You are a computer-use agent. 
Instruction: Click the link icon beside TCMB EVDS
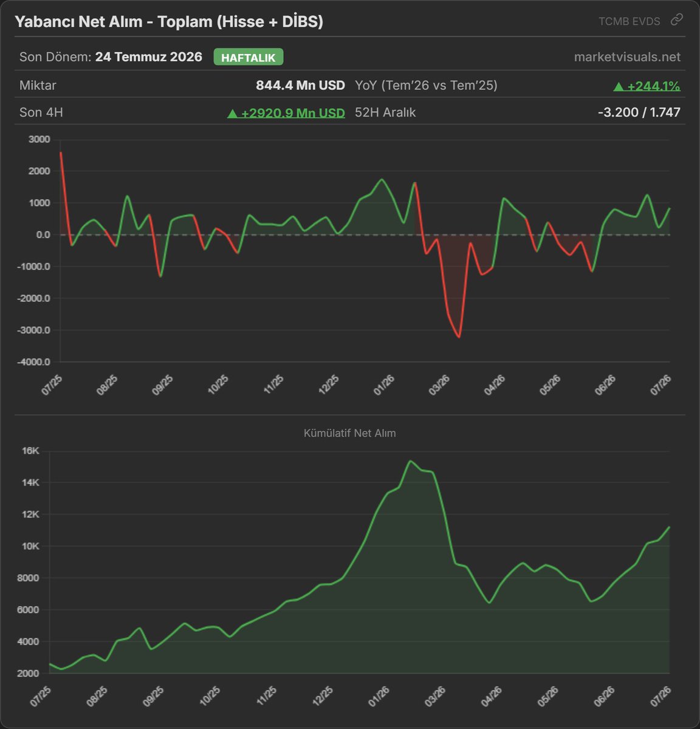pos(676,20)
